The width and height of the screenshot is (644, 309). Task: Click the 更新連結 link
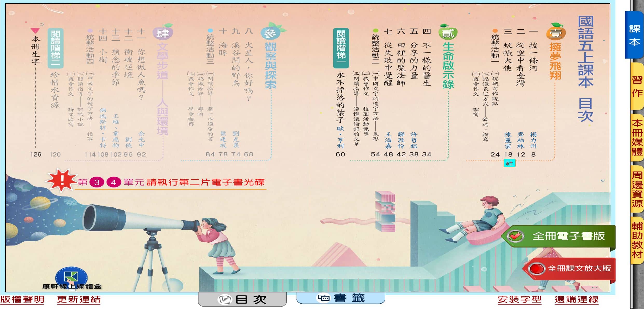tap(79, 300)
